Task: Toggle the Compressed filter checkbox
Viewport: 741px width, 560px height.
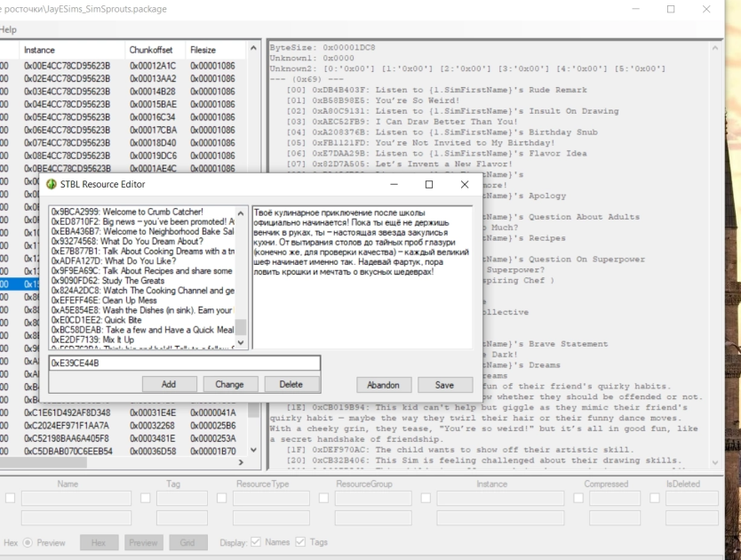Action: coord(578,498)
